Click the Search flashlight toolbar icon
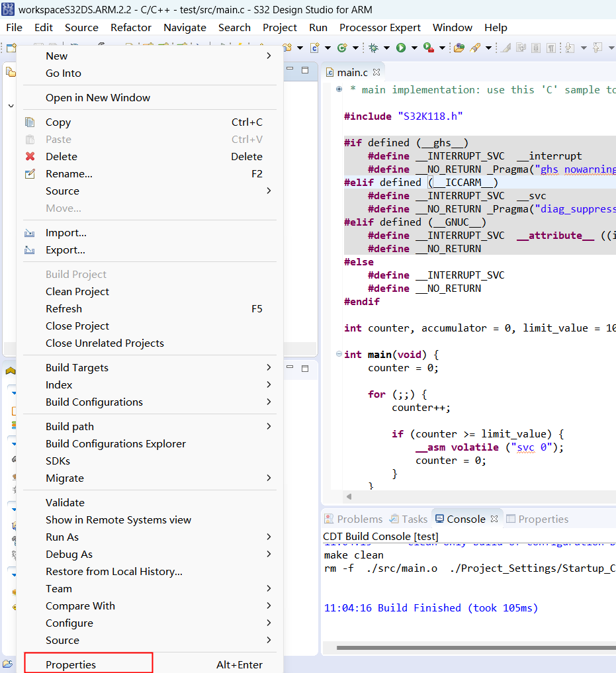 click(474, 48)
